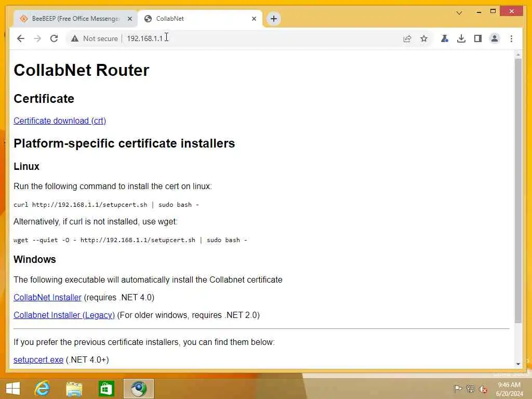Maximize the browser window
Viewport: 532px width, 399px height.
pyautogui.click(x=493, y=11)
